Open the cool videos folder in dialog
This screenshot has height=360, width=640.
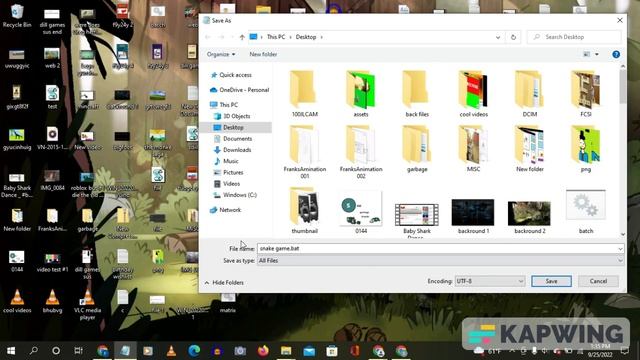point(473,94)
